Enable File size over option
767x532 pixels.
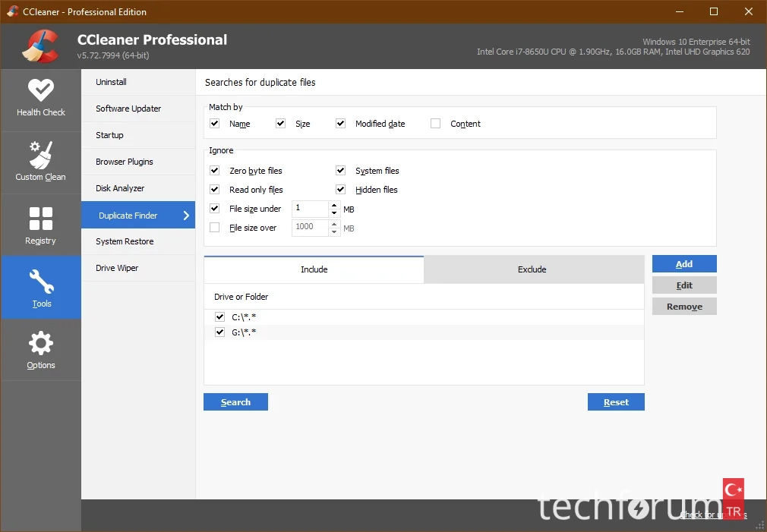point(214,228)
